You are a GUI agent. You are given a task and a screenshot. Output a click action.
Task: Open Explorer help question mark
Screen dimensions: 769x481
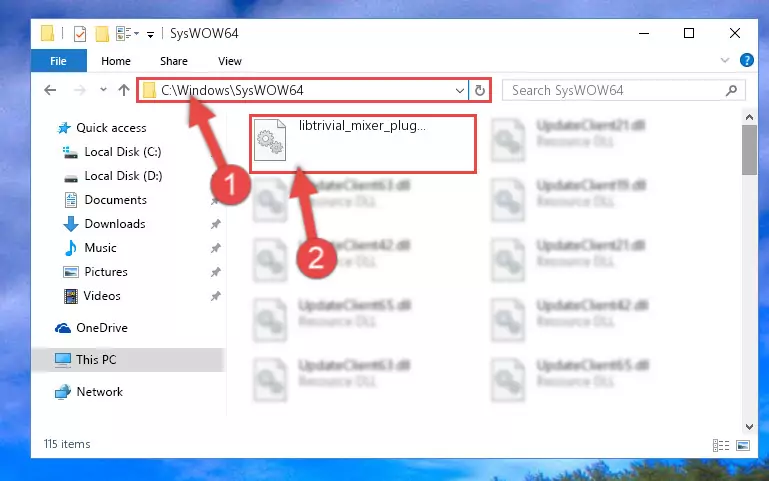point(746,60)
